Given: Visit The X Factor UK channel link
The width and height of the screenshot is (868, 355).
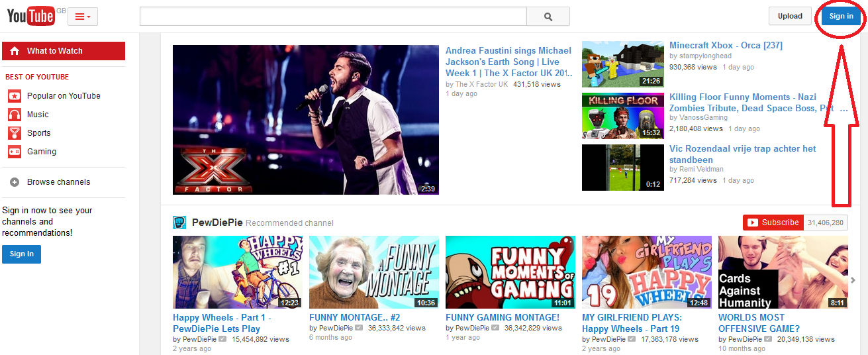Looking at the screenshot, I should pyautogui.click(x=481, y=85).
